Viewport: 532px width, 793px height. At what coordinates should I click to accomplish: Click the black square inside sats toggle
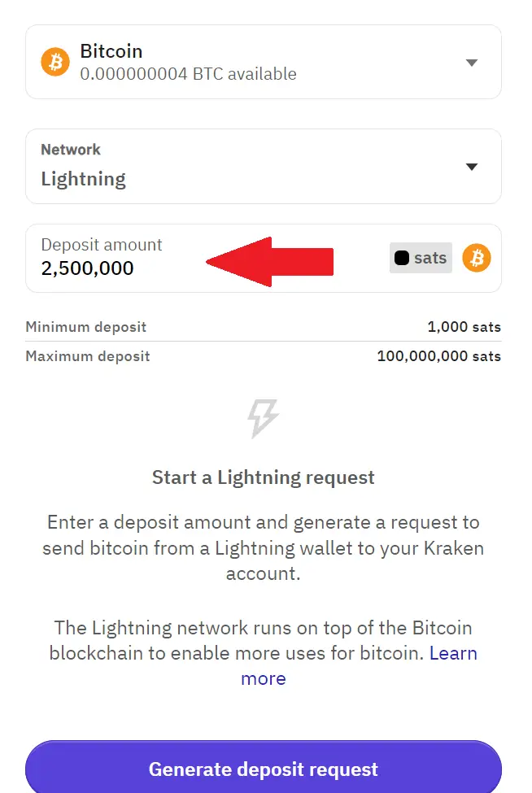coord(402,258)
